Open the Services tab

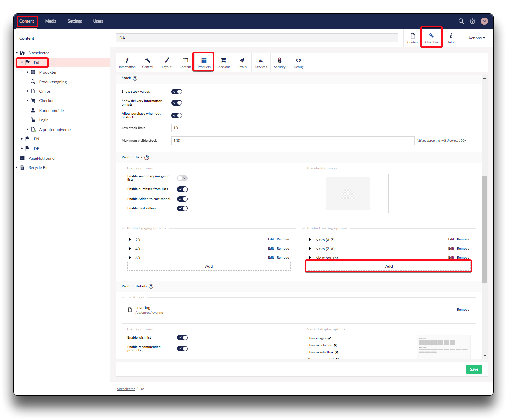[261, 62]
